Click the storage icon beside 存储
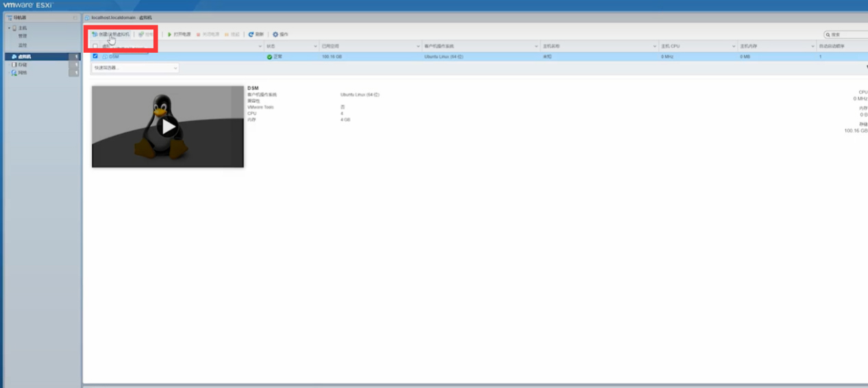The height and width of the screenshot is (388, 868). coord(14,64)
